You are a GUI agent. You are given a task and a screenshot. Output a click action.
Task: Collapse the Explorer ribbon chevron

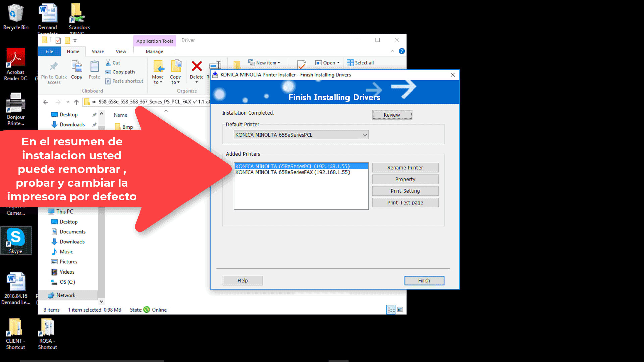tap(392, 51)
